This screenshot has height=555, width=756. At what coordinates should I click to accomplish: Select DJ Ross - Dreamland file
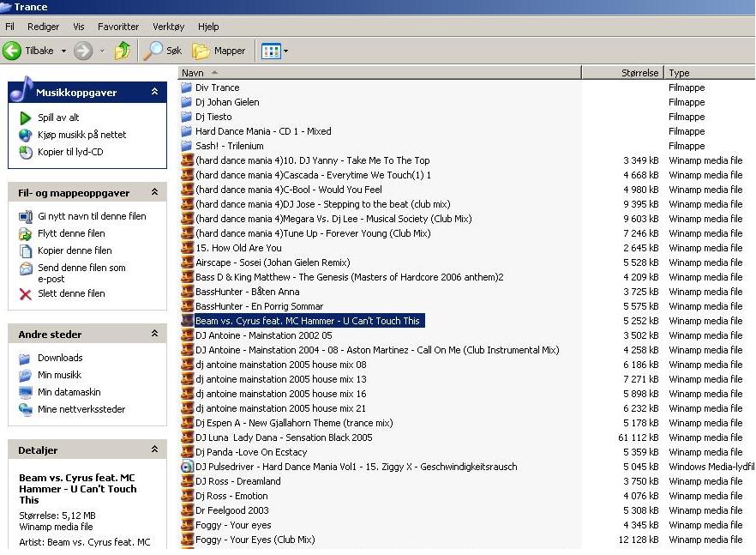pyautogui.click(x=238, y=481)
